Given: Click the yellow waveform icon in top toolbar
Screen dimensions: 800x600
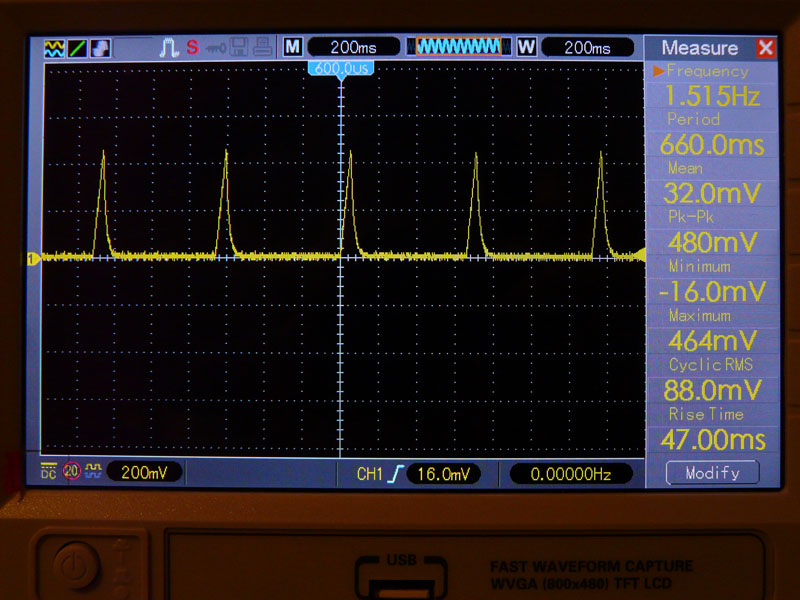Looking at the screenshot, I should tap(54, 47).
